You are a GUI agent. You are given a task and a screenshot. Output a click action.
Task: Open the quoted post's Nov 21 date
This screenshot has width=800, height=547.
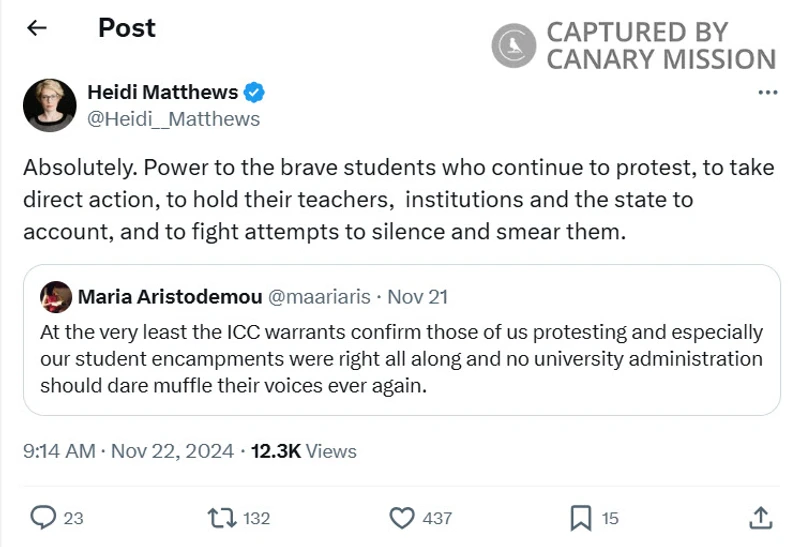coord(417,297)
